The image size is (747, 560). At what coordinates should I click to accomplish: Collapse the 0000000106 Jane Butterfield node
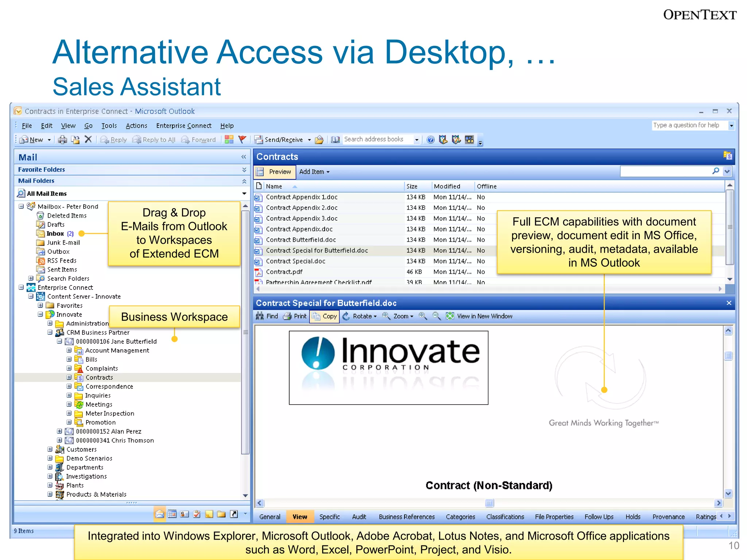[59, 342]
